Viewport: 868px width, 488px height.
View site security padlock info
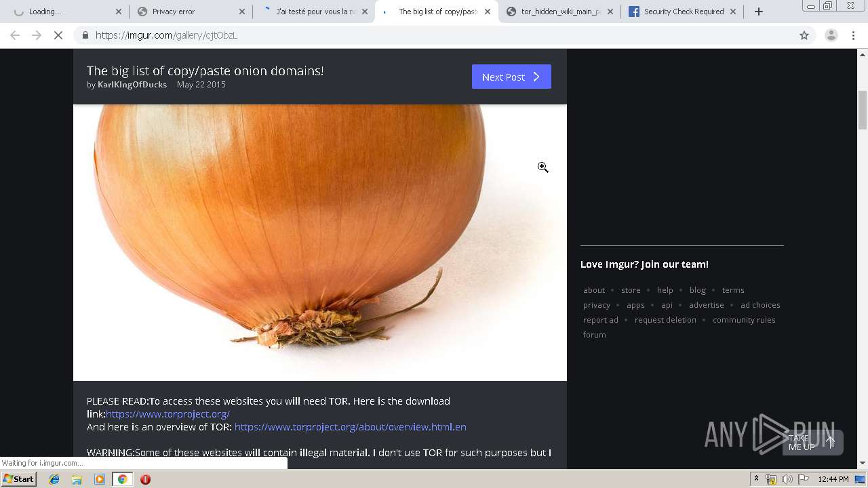click(x=85, y=35)
